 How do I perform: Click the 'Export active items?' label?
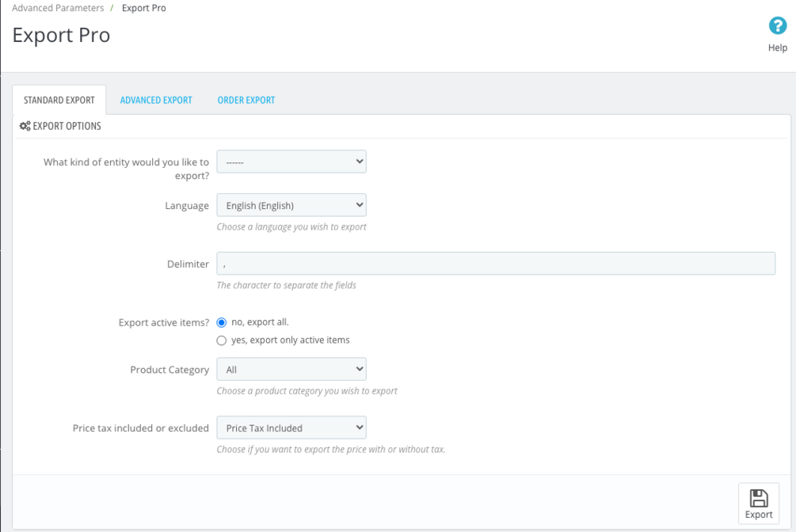(x=164, y=322)
